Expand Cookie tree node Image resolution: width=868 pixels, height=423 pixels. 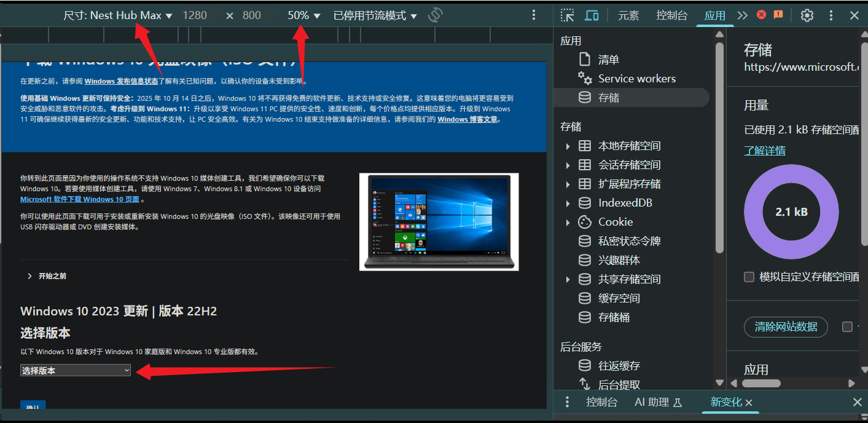[x=568, y=223]
